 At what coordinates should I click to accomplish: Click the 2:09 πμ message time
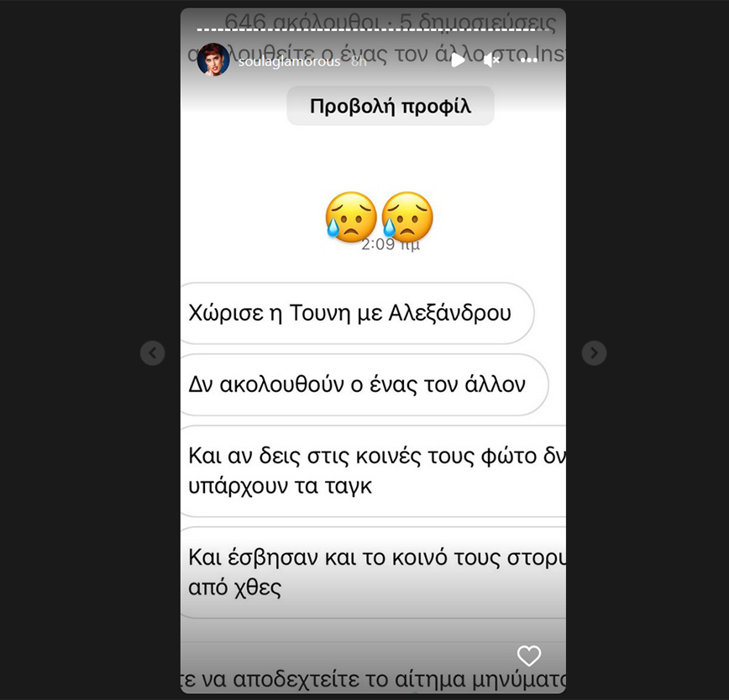coord(391,244)
